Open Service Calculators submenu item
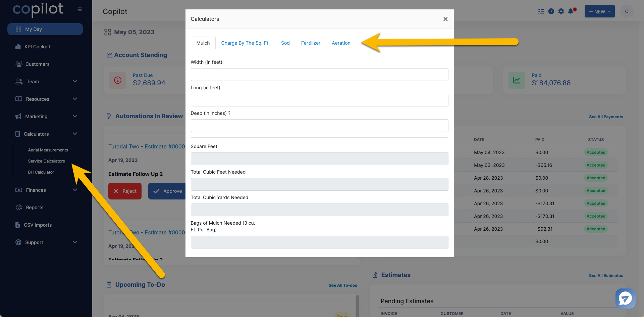This screenshot has width=644, height=317. (x=46, y=161)
